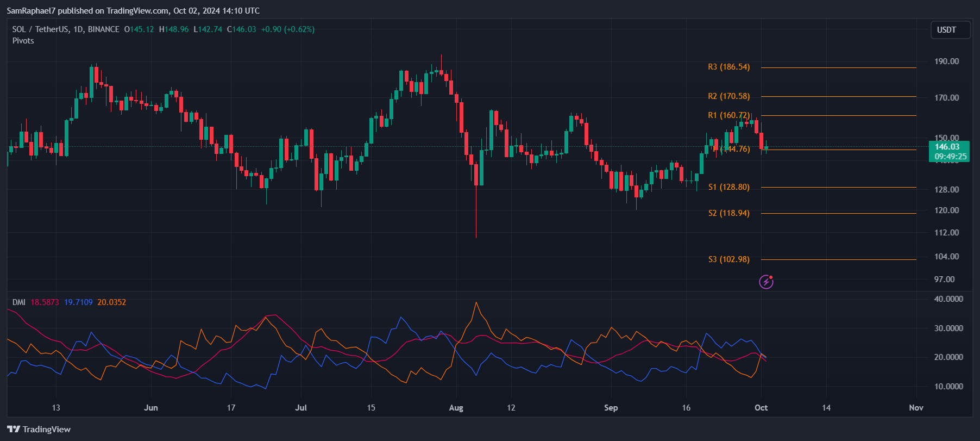The height and width of the screenshot is (441, 980).
Task: Click the Oct date axis label
Action: click(761, 408)
